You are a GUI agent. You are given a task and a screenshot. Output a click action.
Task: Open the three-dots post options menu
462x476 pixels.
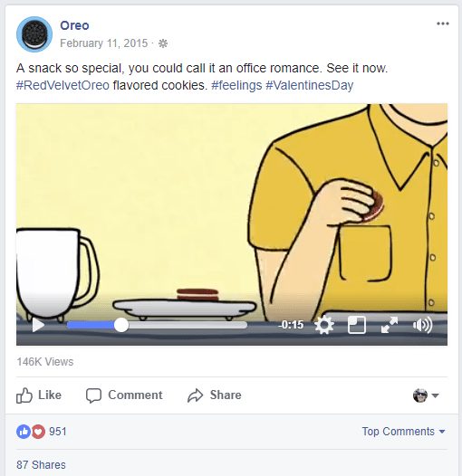point(443,24)
